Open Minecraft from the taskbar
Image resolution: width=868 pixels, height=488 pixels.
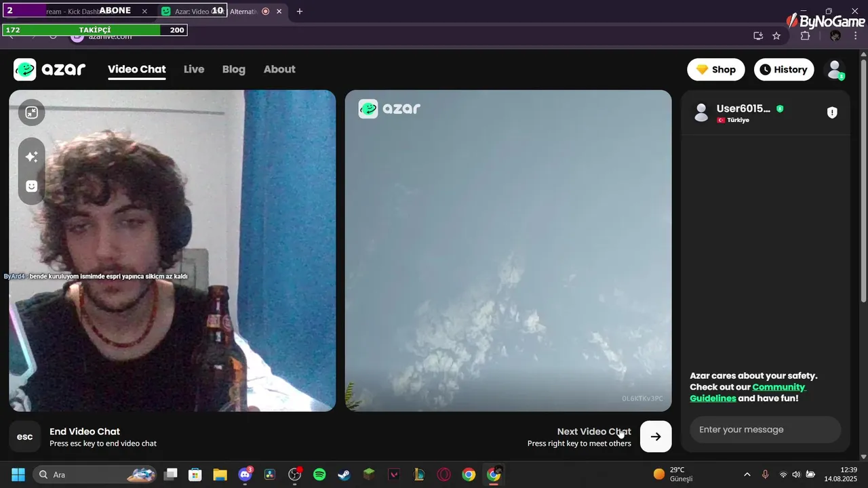click(369, 474)
